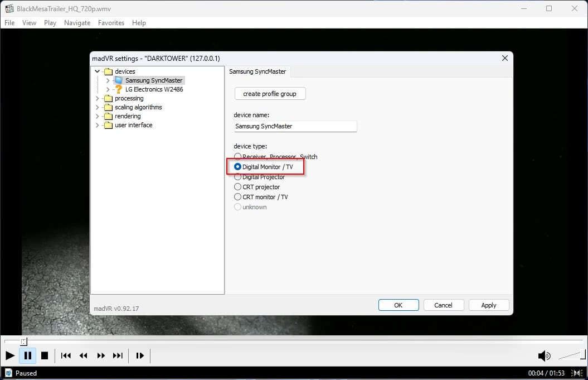
Task: Click the Pause button
Action: coord(28,355)
